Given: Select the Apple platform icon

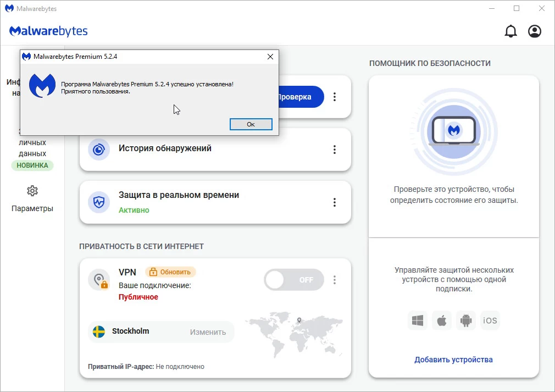Looking at the screenshot, I should coord(441,320).
